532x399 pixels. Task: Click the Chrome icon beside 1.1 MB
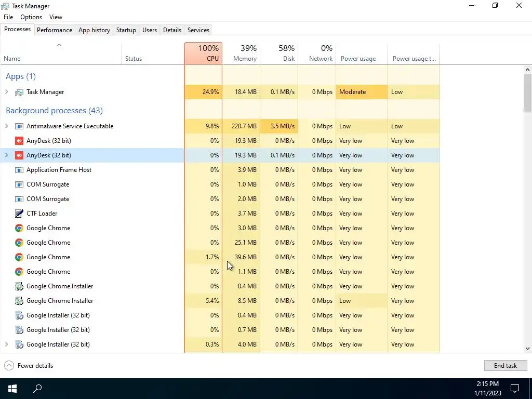pyautogui.click(x=19, y=272)
